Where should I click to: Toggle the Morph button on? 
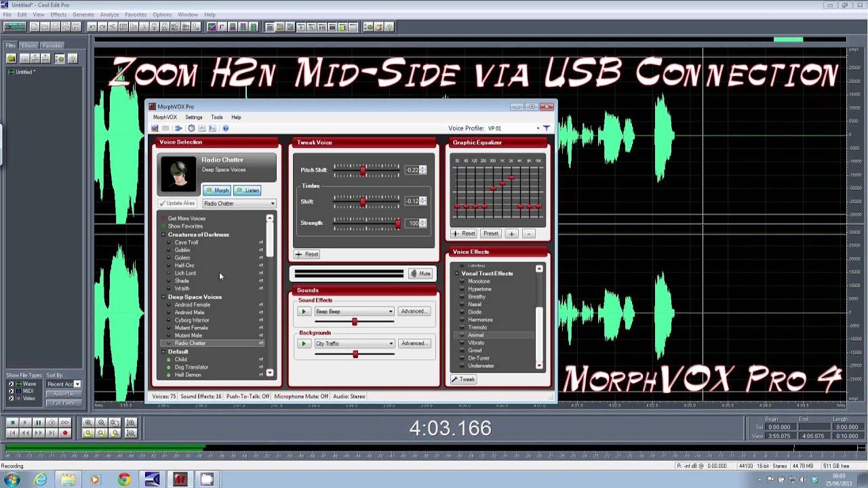point(217,190)
